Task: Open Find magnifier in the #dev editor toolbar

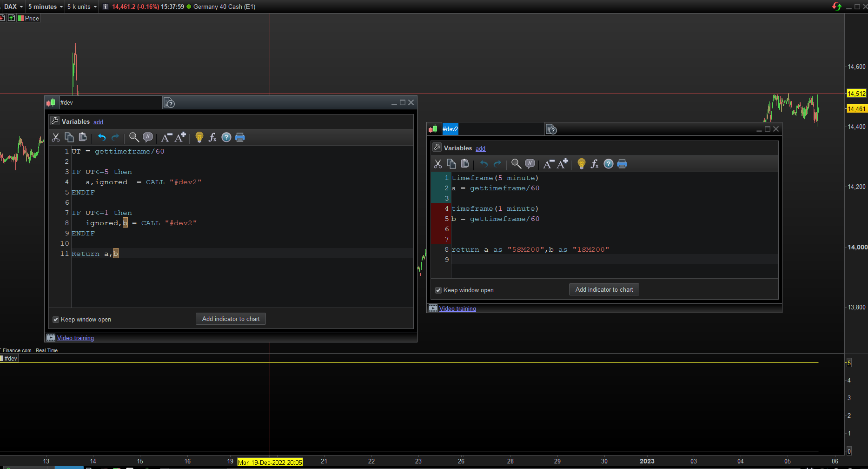Action: (x=134, y=137)
